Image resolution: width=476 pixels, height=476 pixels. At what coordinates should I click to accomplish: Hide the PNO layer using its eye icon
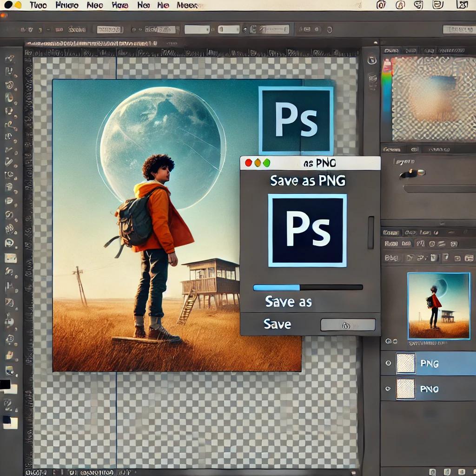point(388,389)
